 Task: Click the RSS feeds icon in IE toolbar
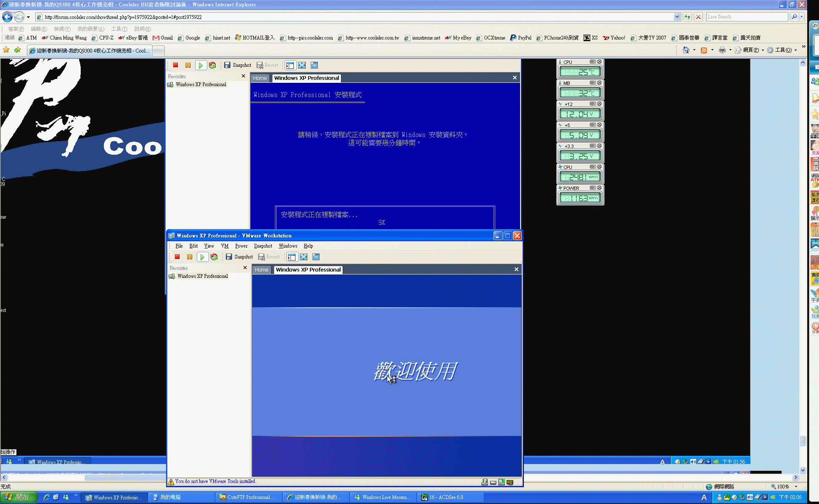click(704, 50)
